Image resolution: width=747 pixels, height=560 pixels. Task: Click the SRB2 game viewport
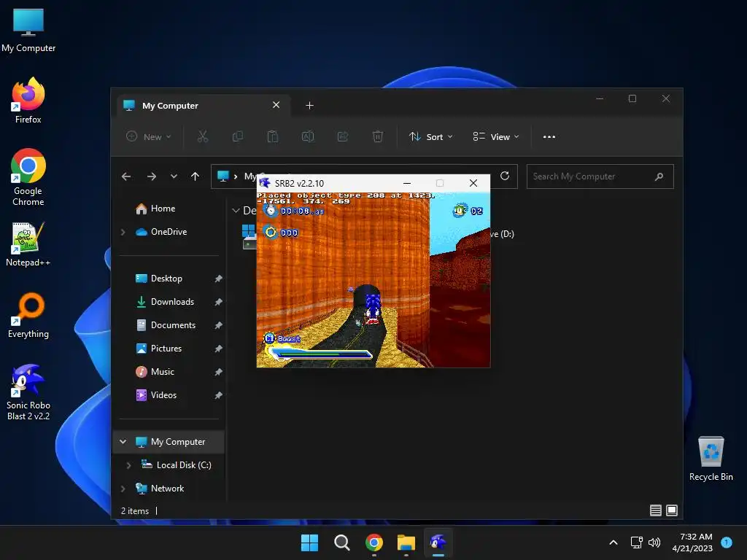(373, 280)
